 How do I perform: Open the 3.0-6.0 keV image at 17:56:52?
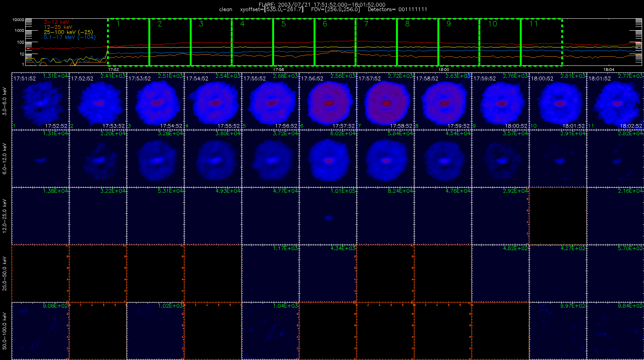click(x=328, y=101)
